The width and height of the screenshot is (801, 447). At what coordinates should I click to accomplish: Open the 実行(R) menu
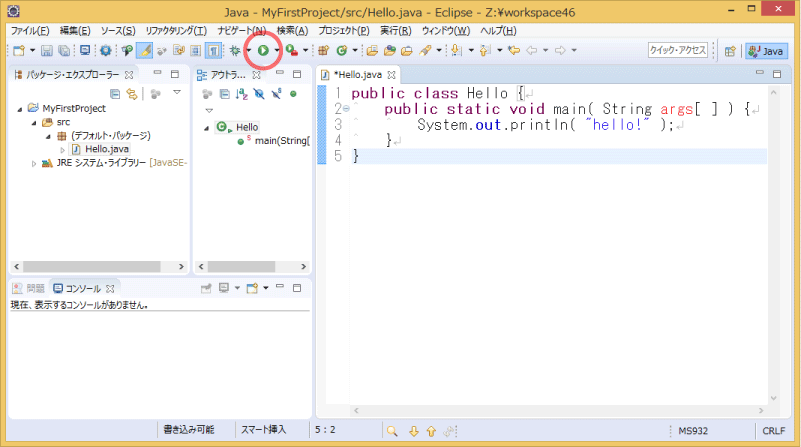coord(395,31)
